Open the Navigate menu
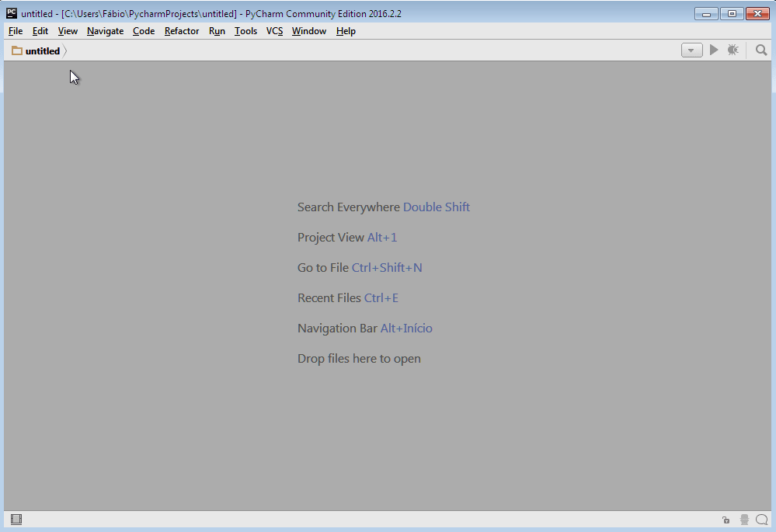The image size is (776, 532). (x=105, y=31)
